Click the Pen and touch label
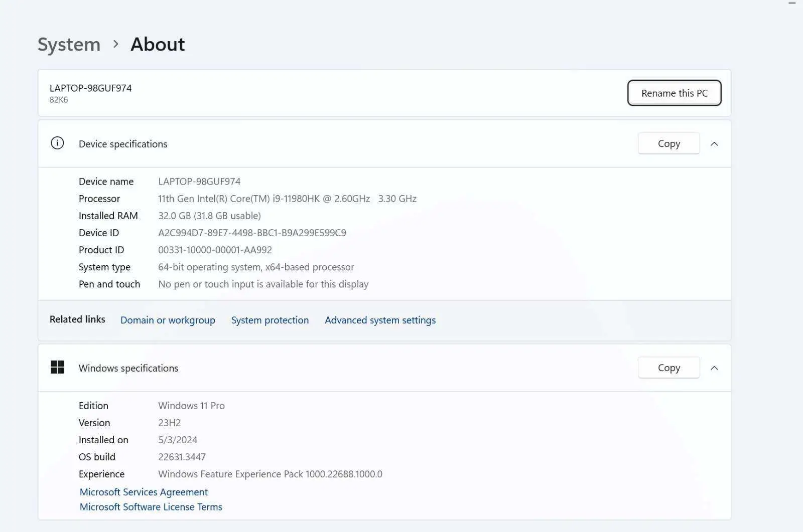Viewport: 803px width, 532px height. (x=109, y=284)
